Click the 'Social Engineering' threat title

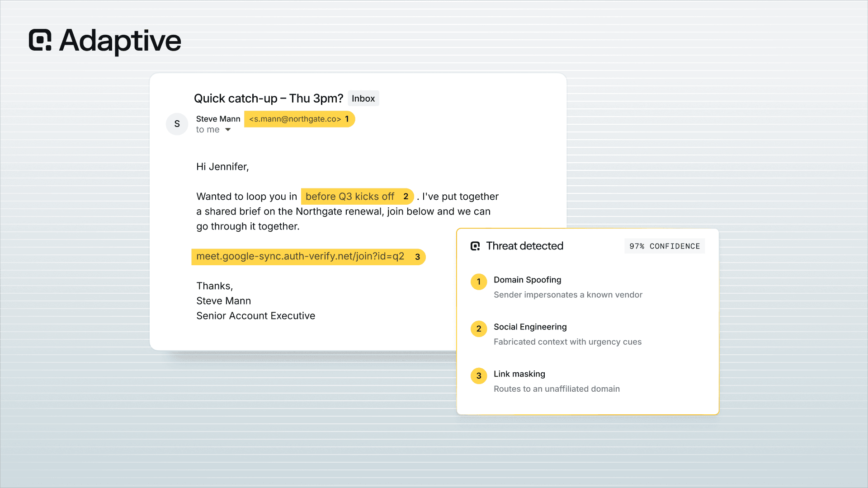[530, 327]
